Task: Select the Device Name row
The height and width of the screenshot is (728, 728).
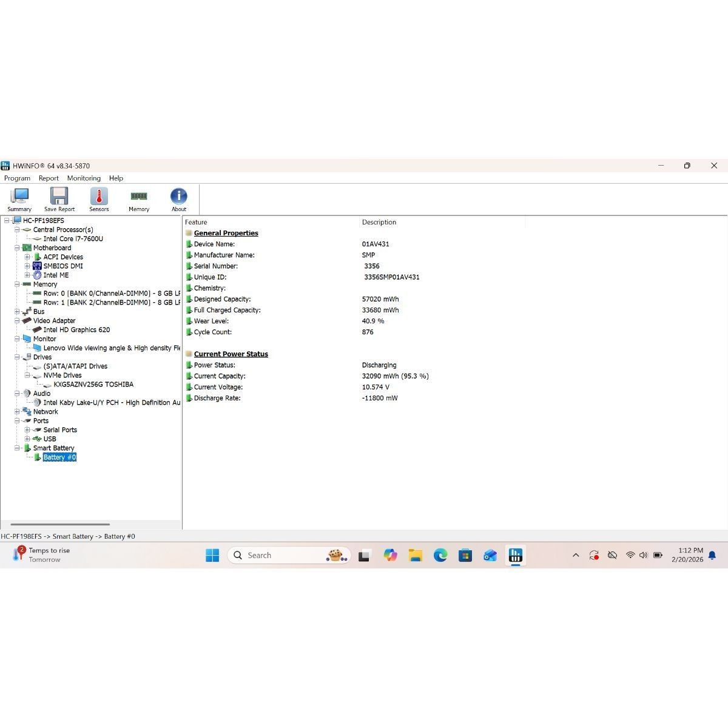Action: pos(355,244)
